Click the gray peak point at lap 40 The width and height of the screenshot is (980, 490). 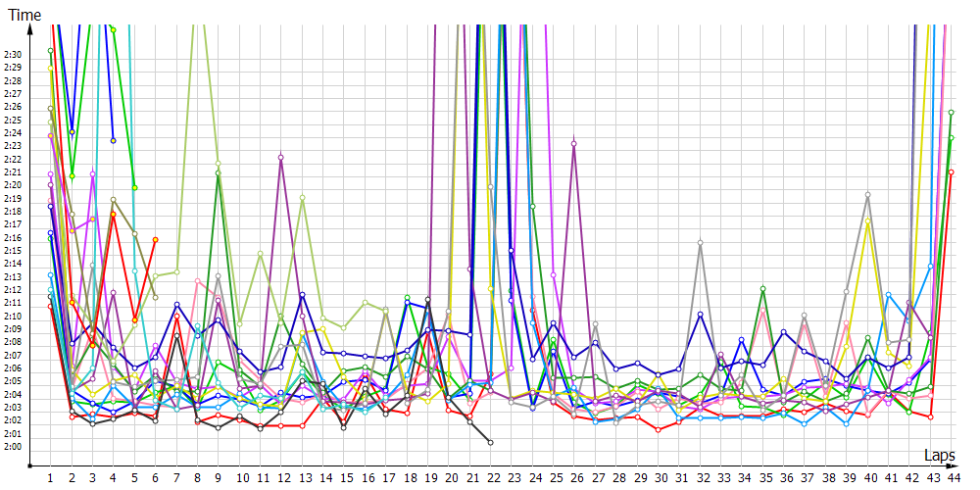(868, 195)
